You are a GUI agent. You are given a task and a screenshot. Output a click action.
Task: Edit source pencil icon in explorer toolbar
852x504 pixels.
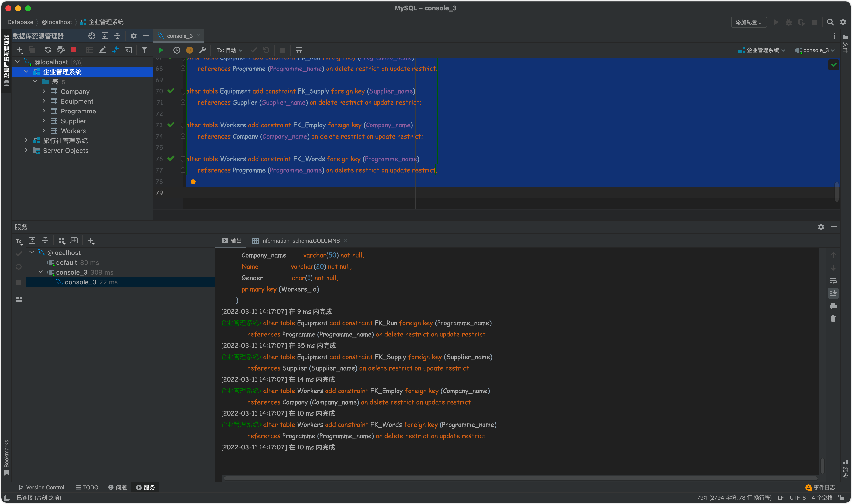103,50
